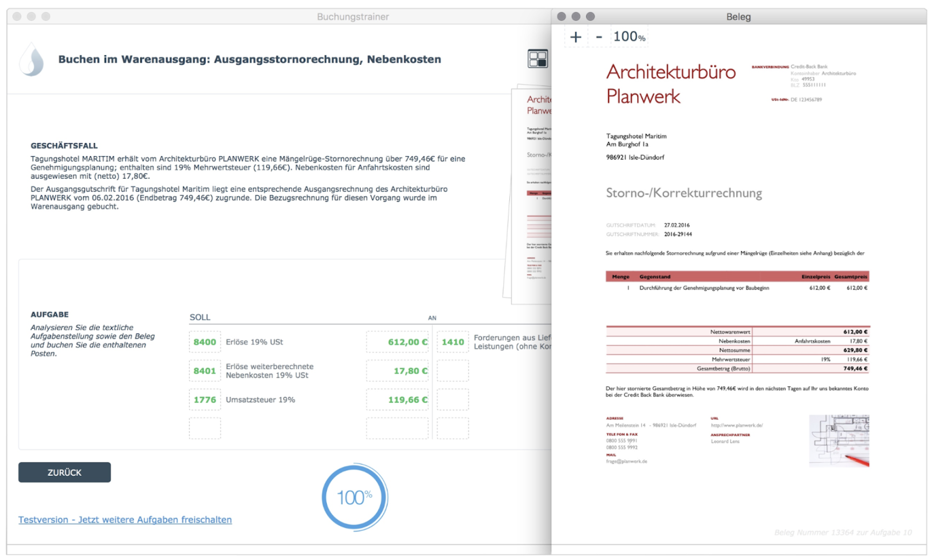Open the Testversion unlock more tasks link
936x560 pixels.
125,519
